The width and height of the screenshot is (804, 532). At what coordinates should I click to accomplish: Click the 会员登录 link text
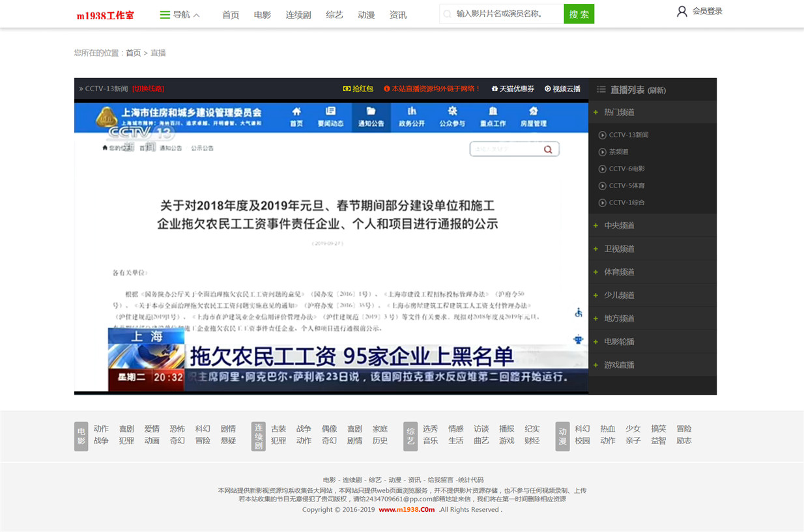pyautogui.click(x=708, y=11)
